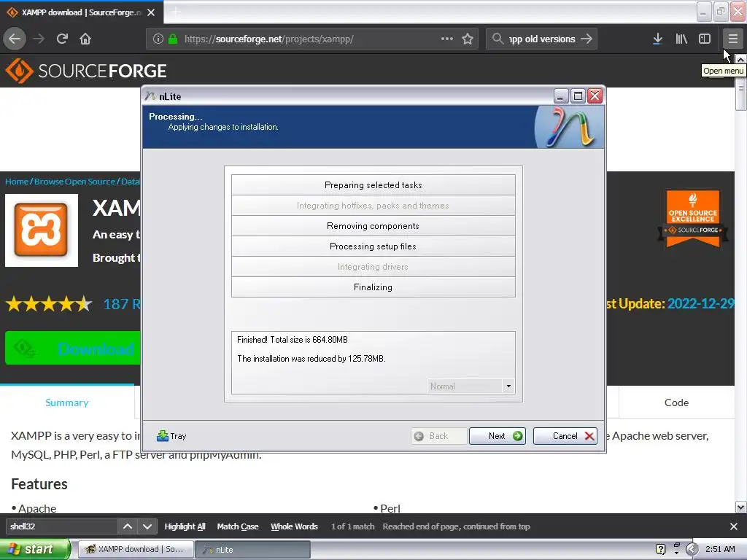Reload the SourceForge page

(62, 39)
